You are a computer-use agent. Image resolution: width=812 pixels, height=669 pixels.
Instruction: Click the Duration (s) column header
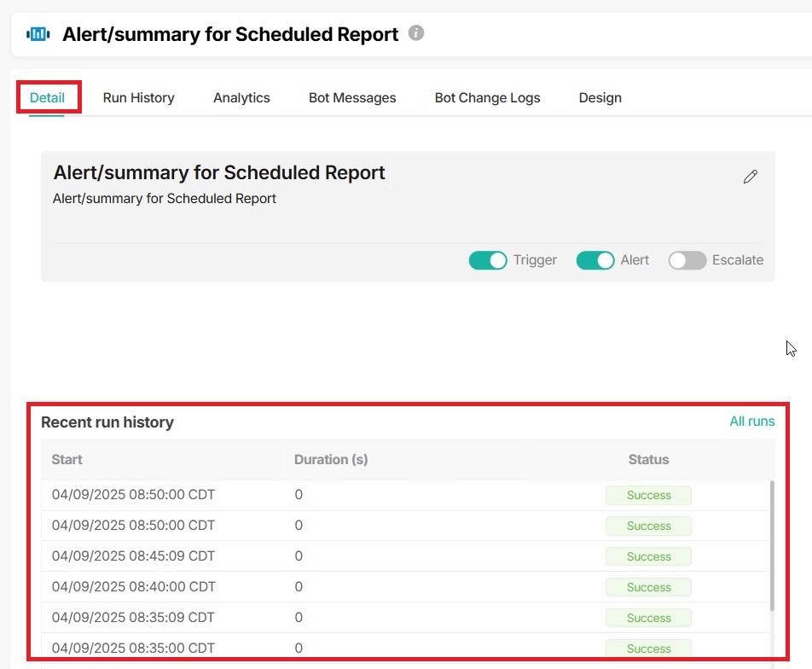pos(331,459)
